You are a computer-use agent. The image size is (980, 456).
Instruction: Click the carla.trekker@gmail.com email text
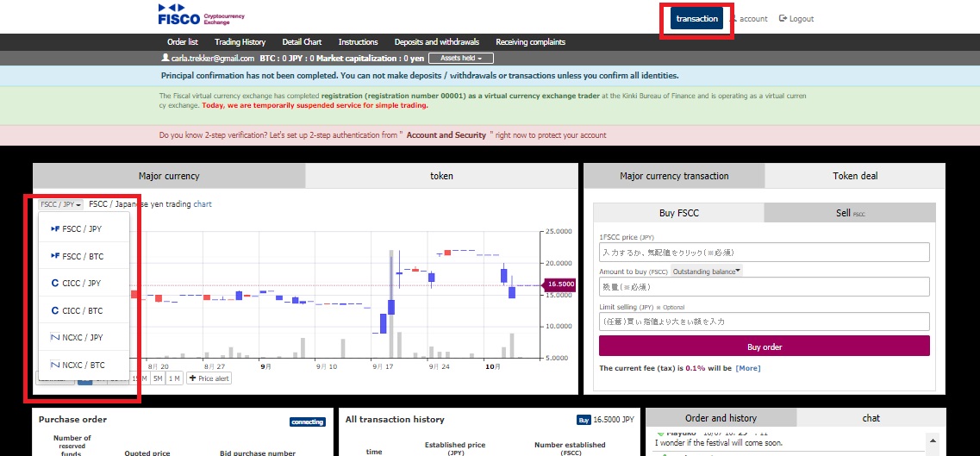tap(213, 58)
